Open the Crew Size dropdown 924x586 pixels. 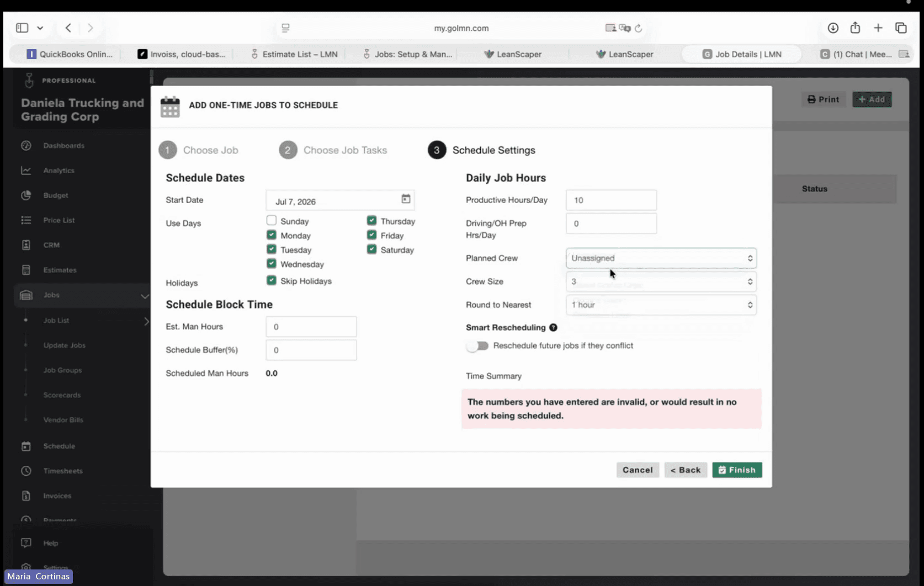tap(661, 281)
